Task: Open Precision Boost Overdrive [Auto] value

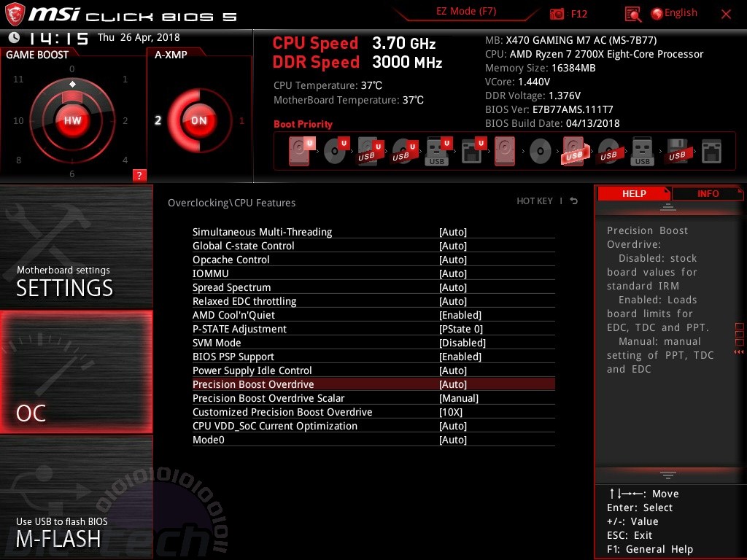Action: [x=453, y=384]
